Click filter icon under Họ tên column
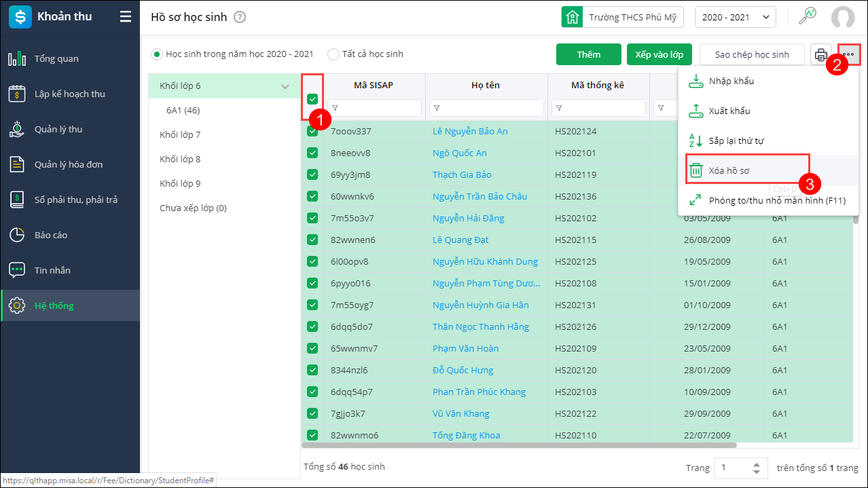This screenshot has height=488, width=868. (x=437, y=108)
